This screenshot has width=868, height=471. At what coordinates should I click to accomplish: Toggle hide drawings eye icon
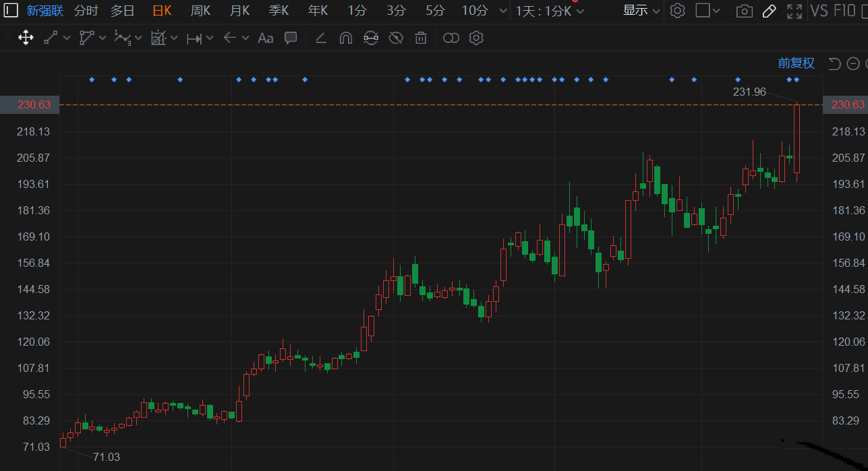[396, 38]
